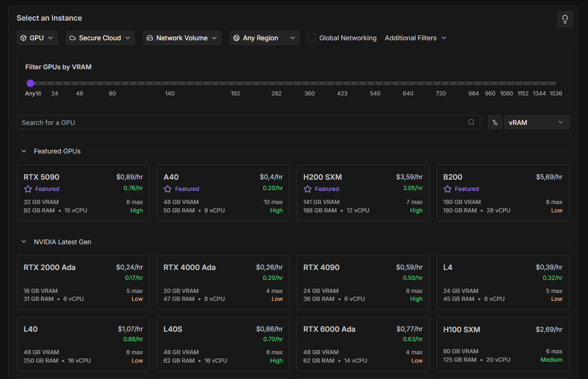Click the lightbulb hint icon
The width and height of the screenshot is (588, 379).
565,19
